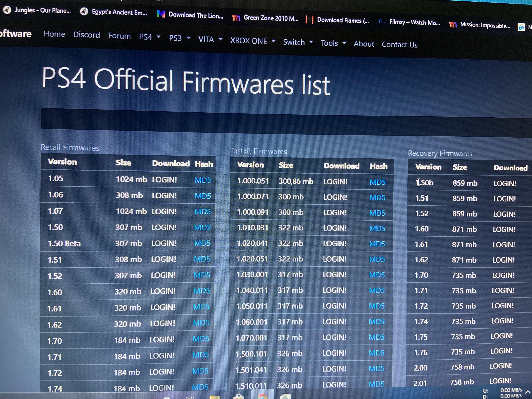Open MD5 hash for testkit 1.500.101
The width and height of the screenshot is (532, 399).
click(377, 353)
